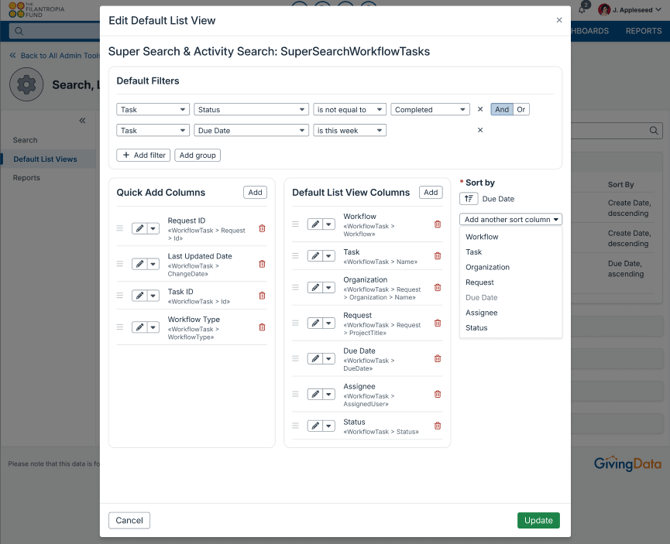
Task: Remove the Due Date filter row
Action: point(480,130)
